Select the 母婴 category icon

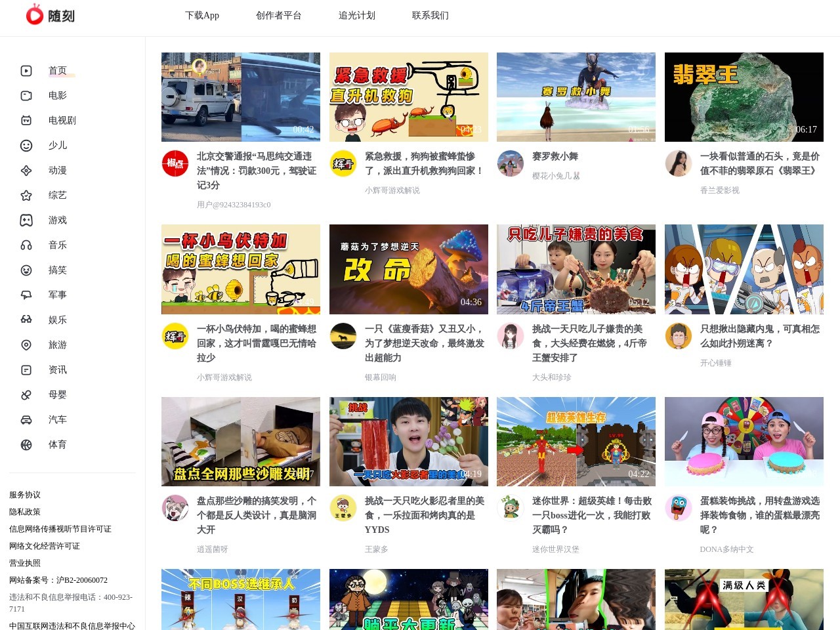(26, 395)
